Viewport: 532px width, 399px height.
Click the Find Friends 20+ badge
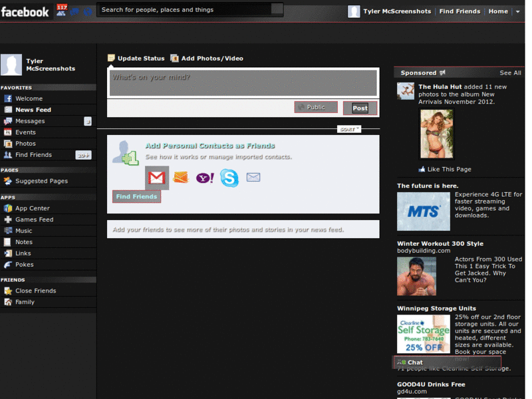(83, 155)
